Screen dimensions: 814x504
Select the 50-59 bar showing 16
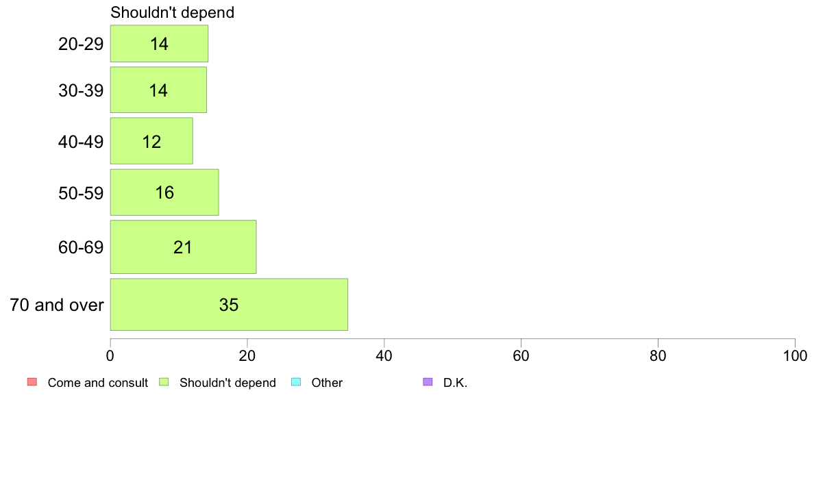164,192
